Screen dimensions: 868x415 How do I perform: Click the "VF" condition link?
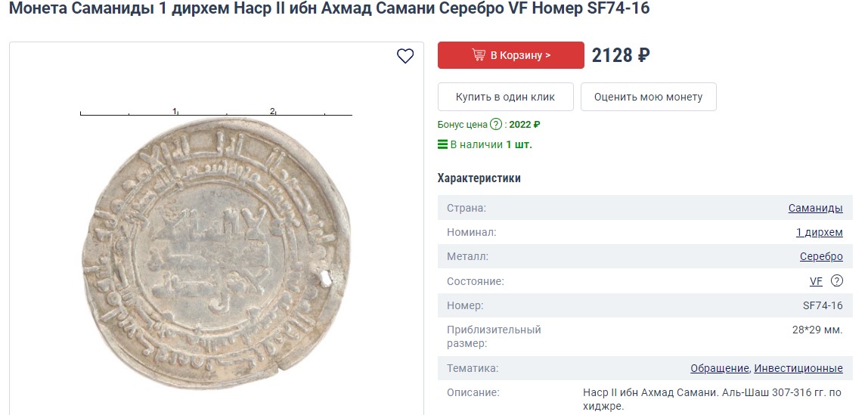click(816, 281)
